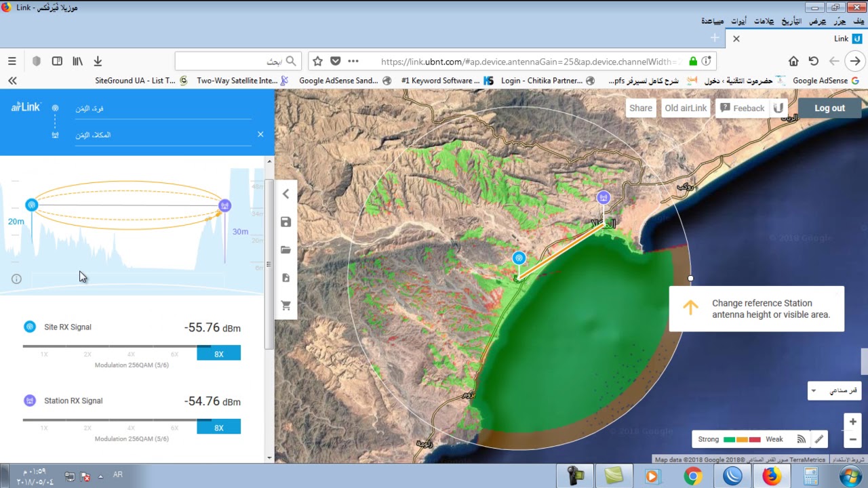
Task: Select the station marker on map
Action: (603, 197)
